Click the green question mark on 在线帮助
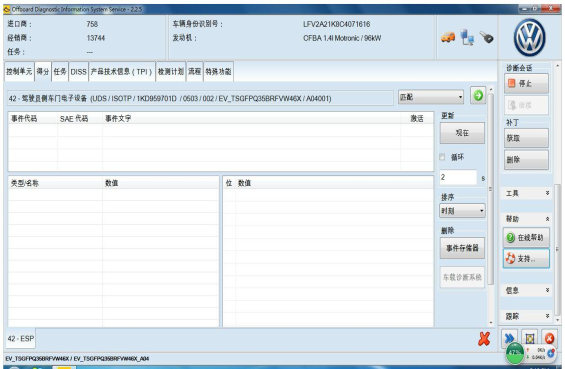 point(510,237)
